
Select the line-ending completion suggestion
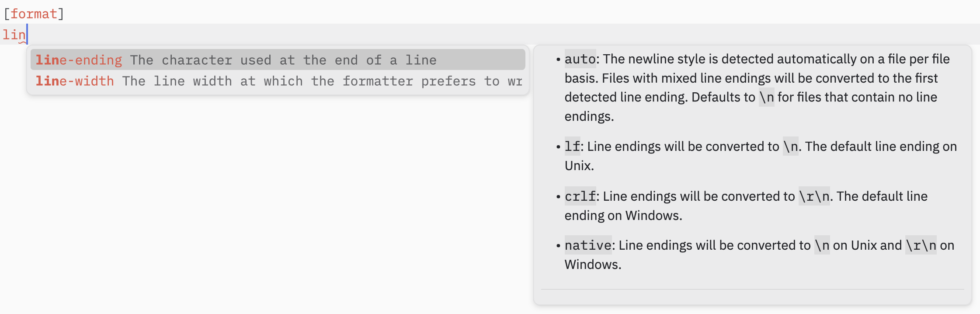tap(278, 60)
